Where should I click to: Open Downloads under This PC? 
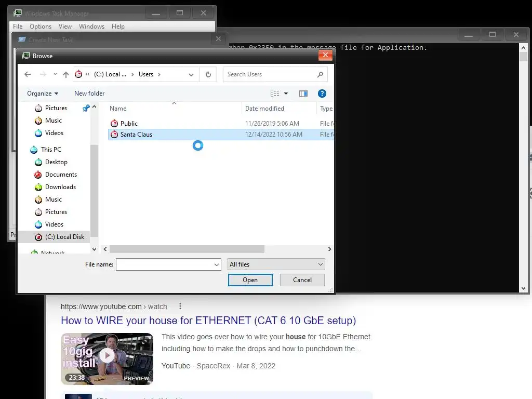[x=60, y=187]
